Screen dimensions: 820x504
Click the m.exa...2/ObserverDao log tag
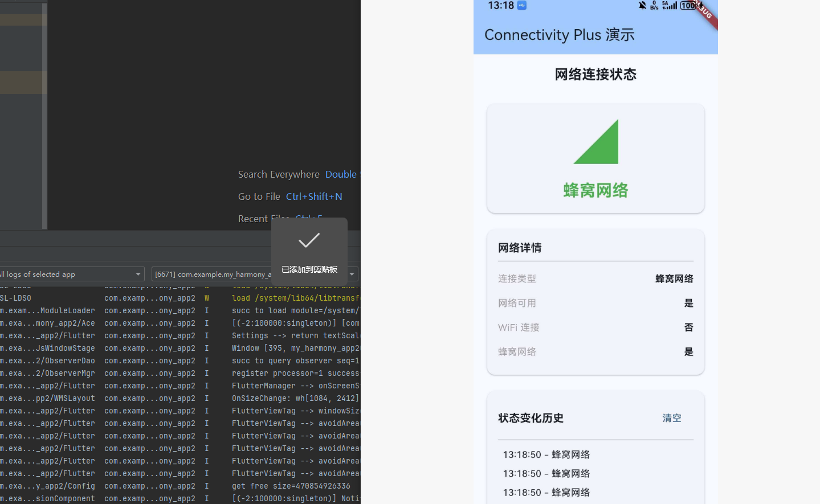click(x=47, y=360)
